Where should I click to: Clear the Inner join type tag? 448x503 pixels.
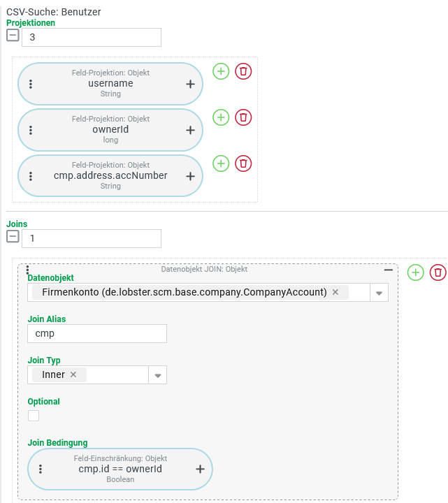tap(73, 375)
